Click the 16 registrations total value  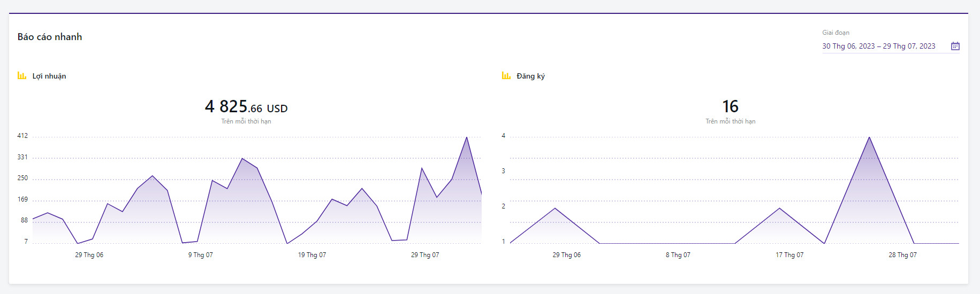[730, 106]
